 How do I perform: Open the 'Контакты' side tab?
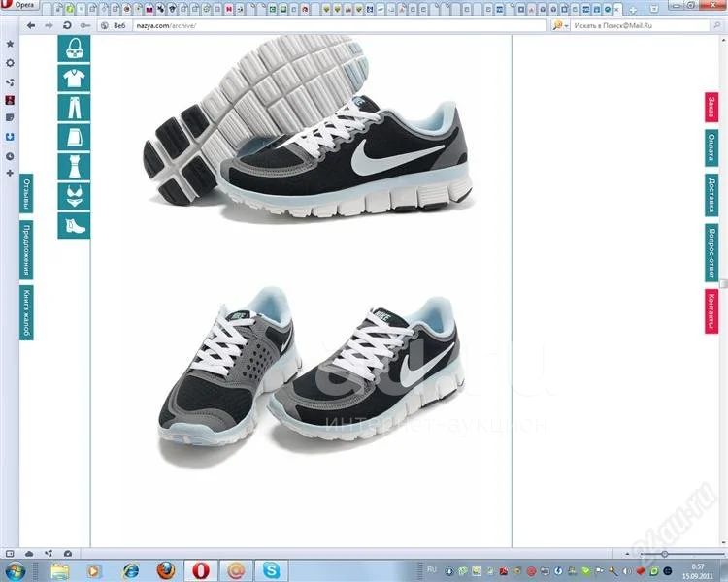(x=711, y=311)
